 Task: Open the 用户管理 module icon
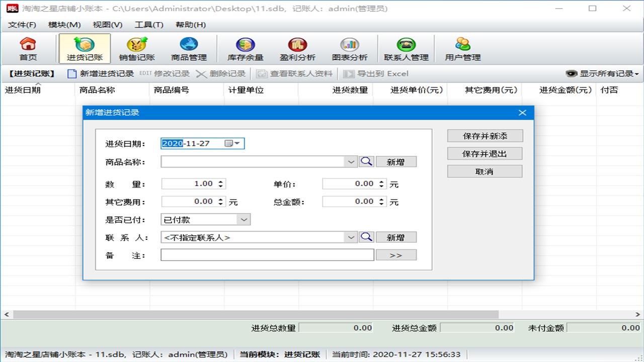[461, 48]
